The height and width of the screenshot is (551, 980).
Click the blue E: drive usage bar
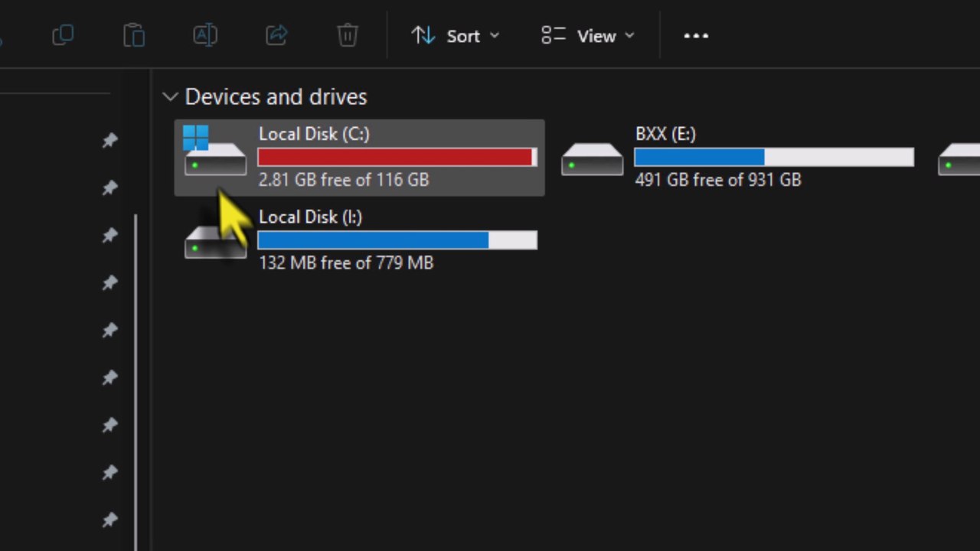(x=773, y=157)
